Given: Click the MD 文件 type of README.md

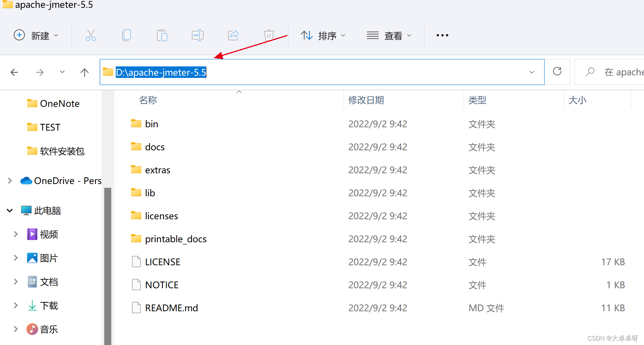Looking at the screenshot, I should pyautogui.click(x=486, y=308).
